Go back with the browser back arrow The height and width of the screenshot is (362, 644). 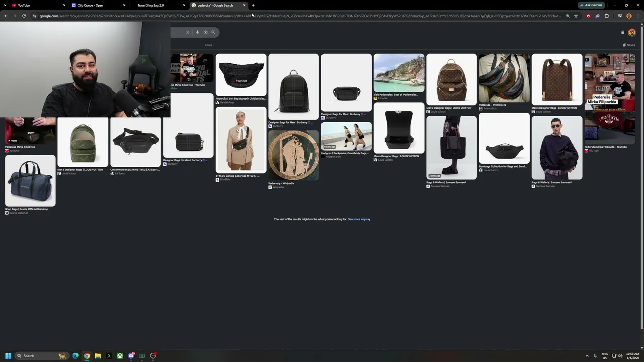pos(6,16)
